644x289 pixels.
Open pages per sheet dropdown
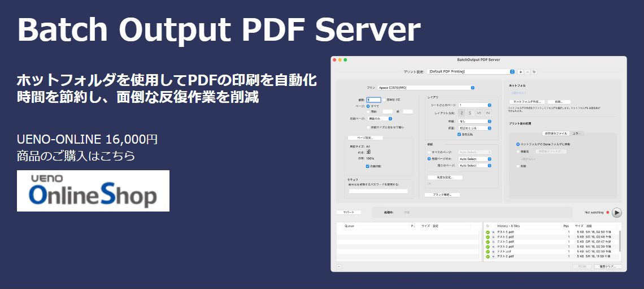coord(475,105)
